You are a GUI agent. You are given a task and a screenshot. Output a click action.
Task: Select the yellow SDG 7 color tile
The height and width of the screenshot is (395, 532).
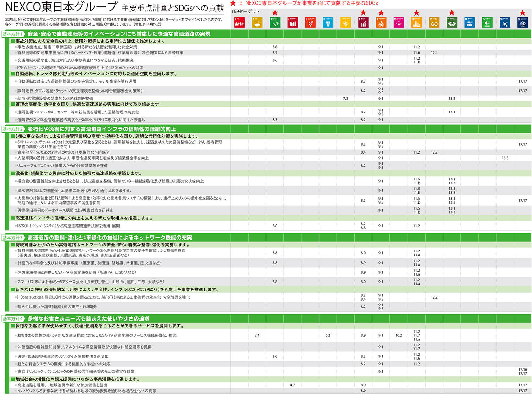pos(345,22)
